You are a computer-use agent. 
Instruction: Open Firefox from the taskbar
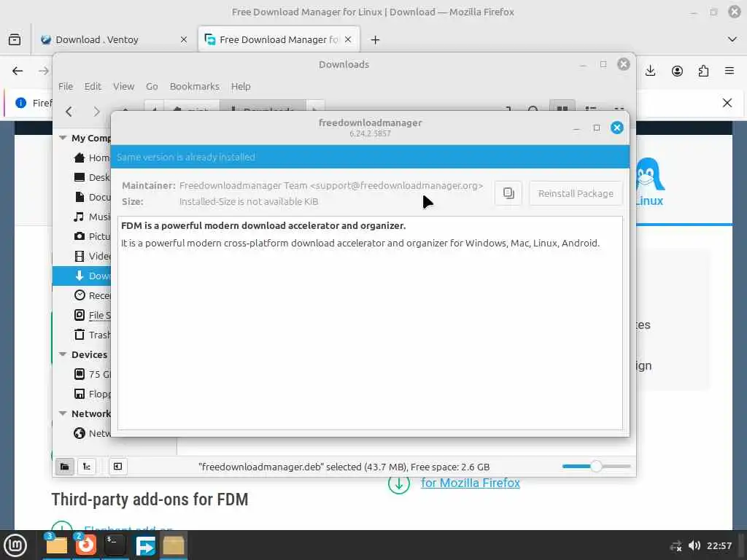click(x=86, y=545)
